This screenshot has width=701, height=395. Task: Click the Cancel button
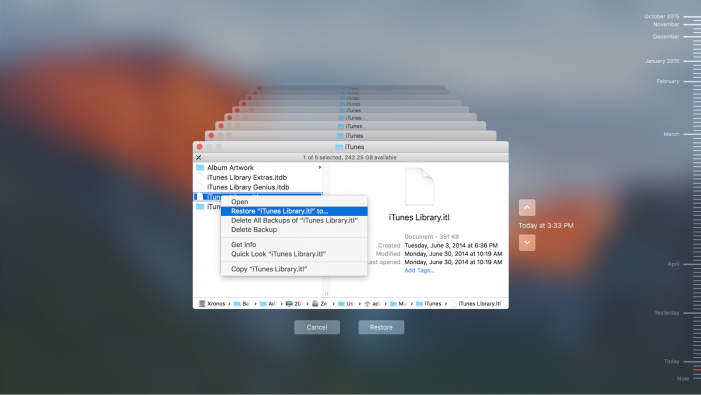coord(317,327)
